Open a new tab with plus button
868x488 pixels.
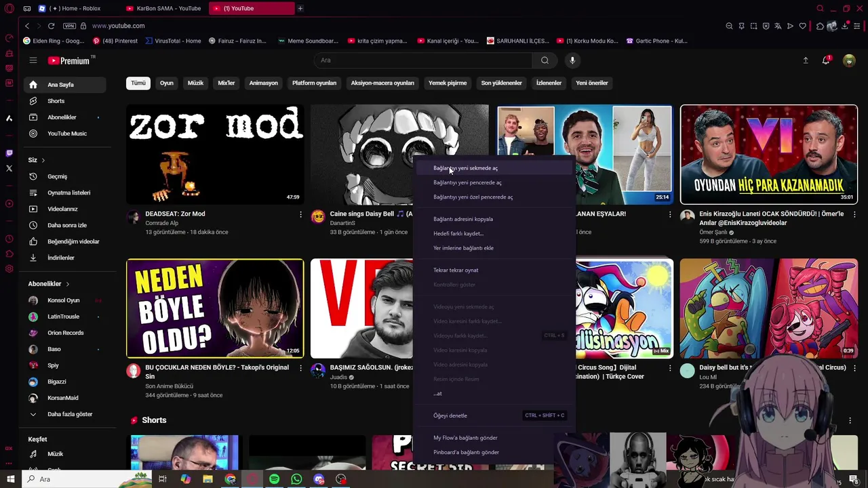coord(300,8)
